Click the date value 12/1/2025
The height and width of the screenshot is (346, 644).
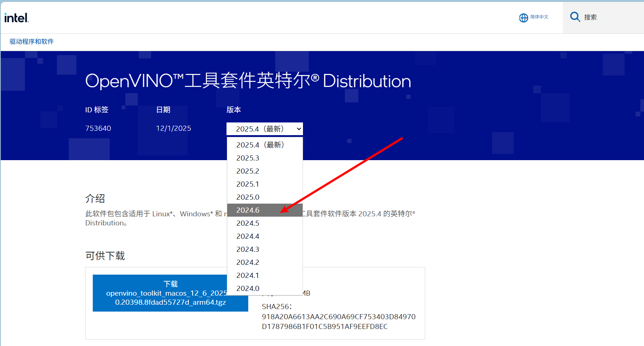174,128
